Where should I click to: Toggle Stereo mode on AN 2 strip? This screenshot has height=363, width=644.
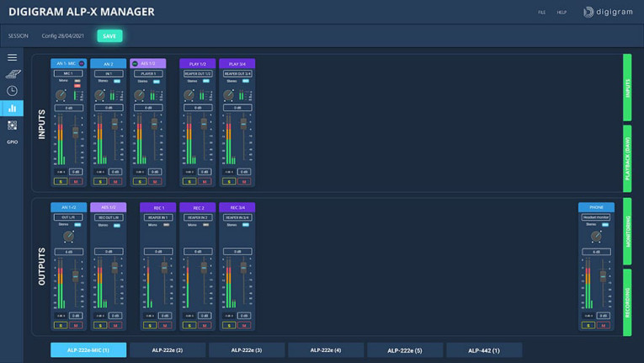click(117, 82)
